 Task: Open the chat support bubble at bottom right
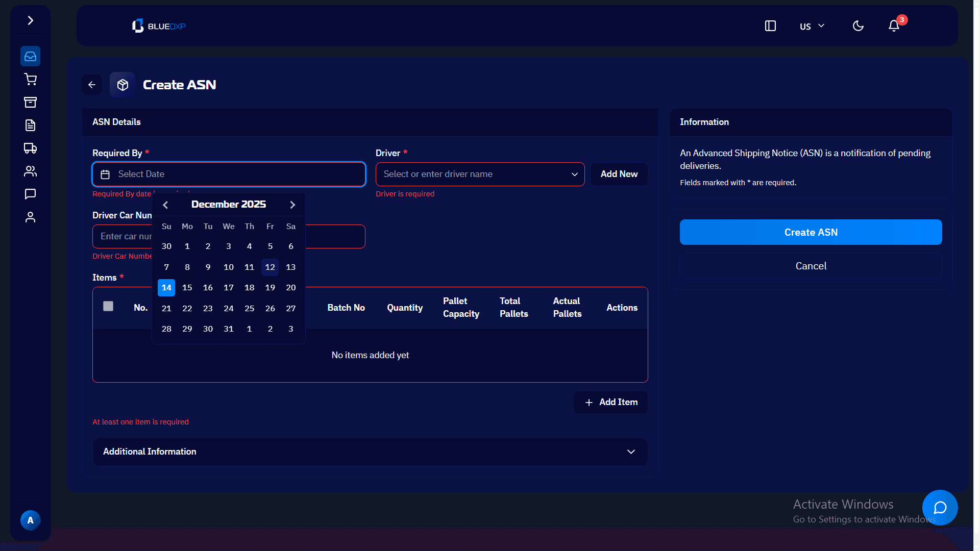(x=940, y=508)
